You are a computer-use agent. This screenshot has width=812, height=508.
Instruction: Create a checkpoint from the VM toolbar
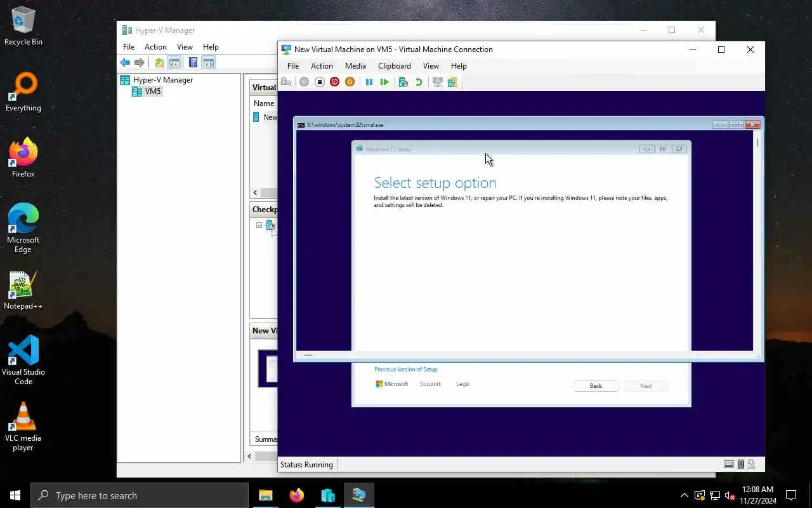(x=403, y=82)
